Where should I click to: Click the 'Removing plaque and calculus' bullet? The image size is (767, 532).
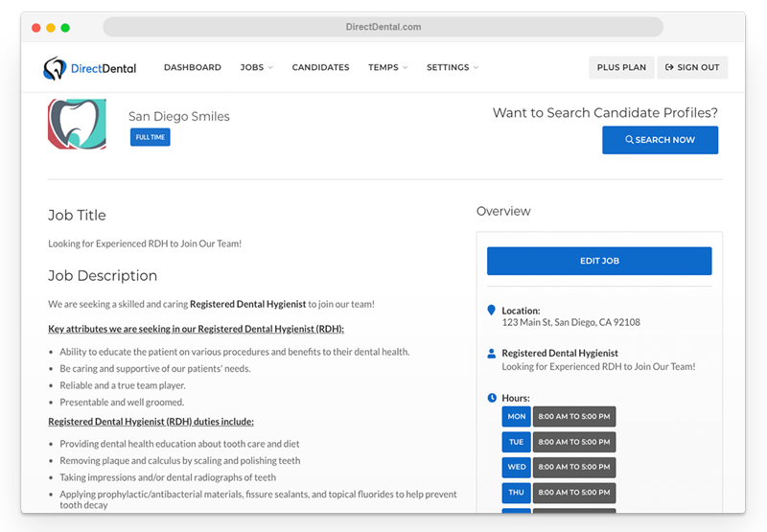pos(180,461)
